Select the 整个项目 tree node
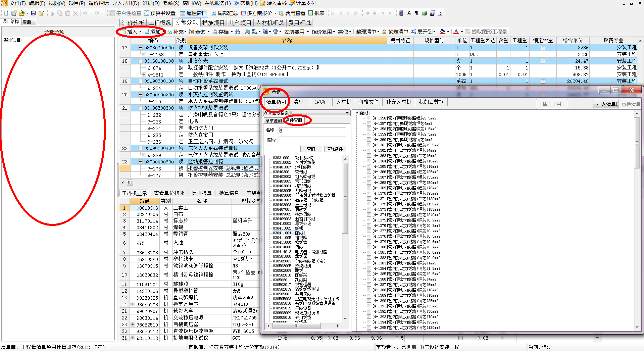Image resolution: width=644 pixels, height=351 pixels. click(x=12, y=40)
